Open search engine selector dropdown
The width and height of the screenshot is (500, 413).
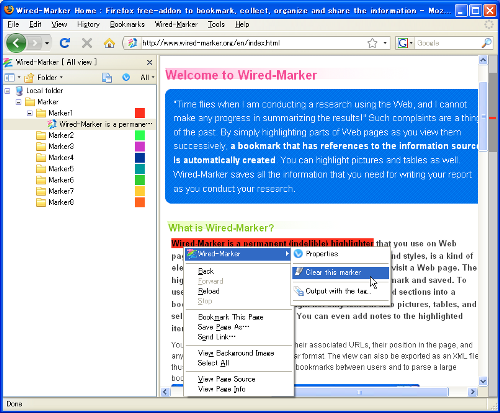pos(411,43)
